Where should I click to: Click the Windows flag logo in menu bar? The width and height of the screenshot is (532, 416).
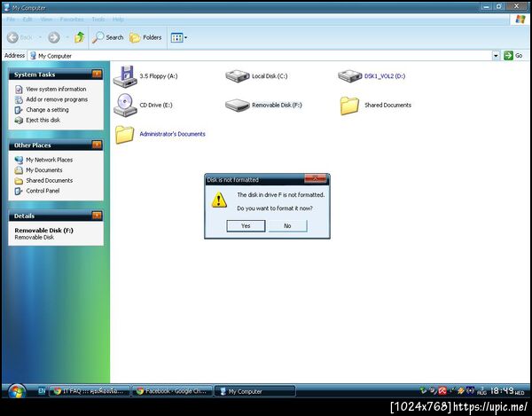(x=520, y=20)
